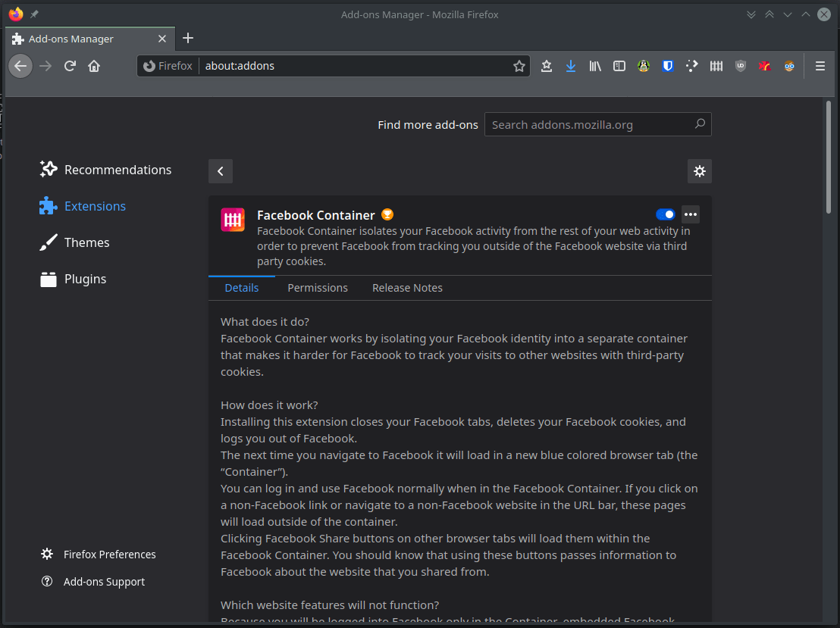This screenshot has height=628, width=840.
Task: Open the uBlock Origin shield icon
Action: 741,67
